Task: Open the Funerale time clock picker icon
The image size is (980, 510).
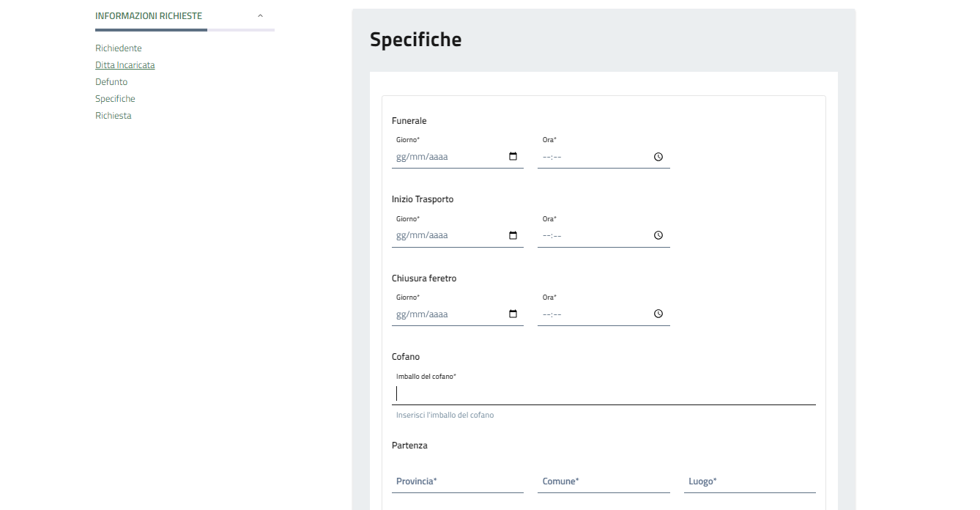Action: pyautogui.click(x=658, y=157)
